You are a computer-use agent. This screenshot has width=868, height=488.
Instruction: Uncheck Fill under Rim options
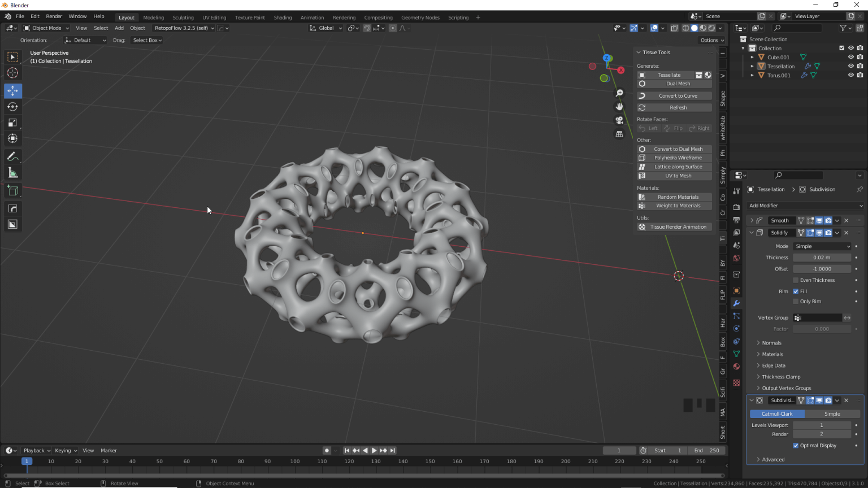(797, 291)
